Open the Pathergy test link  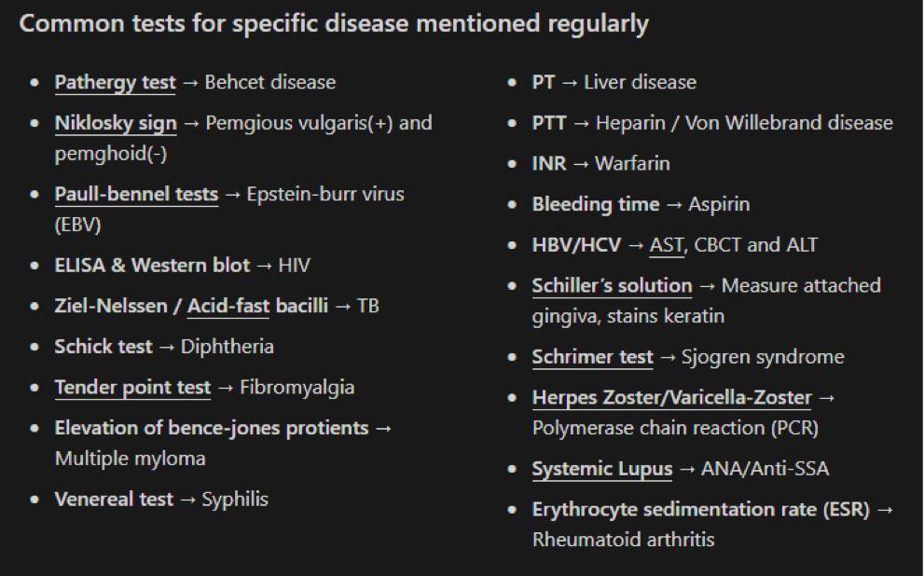(x=115, y=82)
